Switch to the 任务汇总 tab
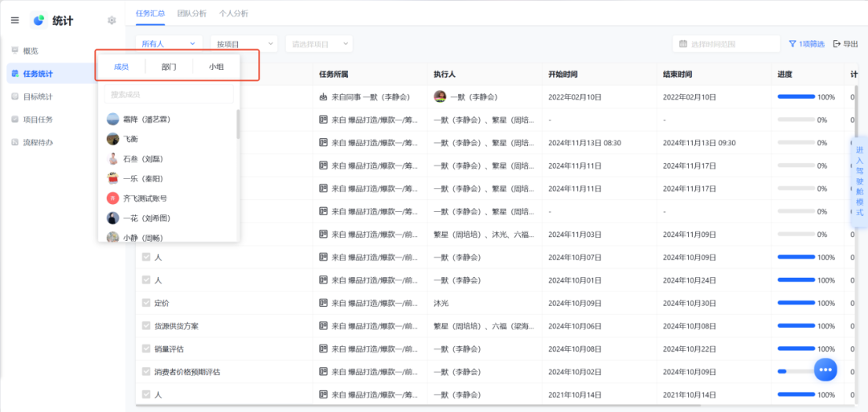 (150, 14)
